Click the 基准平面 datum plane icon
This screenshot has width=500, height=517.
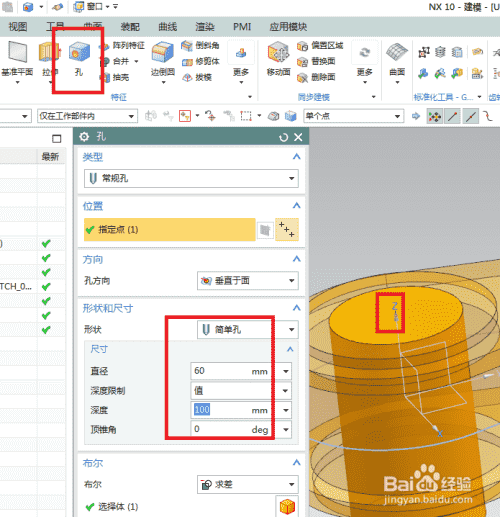click(x=17, y=52)
